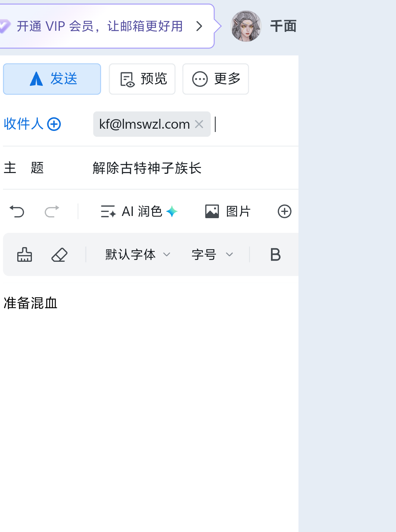Screen dimensions: 396x532
Task: Open the 更多 more options button
Action: click(216, 79)
